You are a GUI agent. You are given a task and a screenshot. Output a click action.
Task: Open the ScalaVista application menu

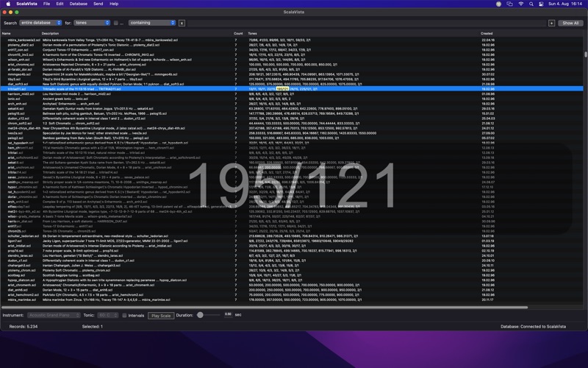click(x=26, y=4)
